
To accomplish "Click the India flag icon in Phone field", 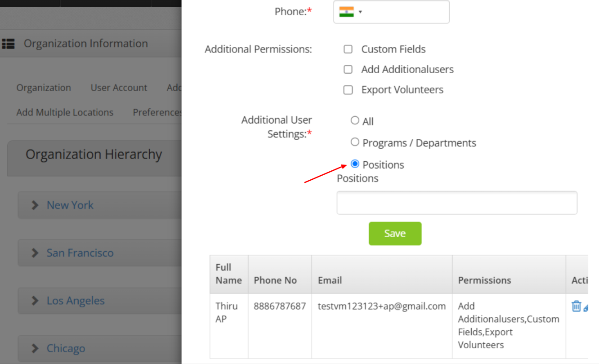I will (x=346, y=12).
